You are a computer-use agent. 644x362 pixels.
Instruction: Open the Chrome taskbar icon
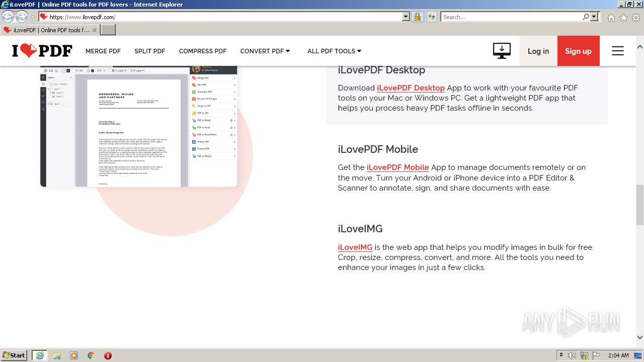(91, 355)
